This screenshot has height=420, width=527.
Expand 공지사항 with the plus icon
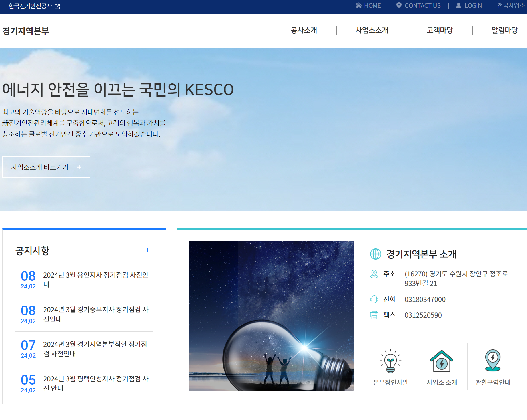tap(148, 250)
